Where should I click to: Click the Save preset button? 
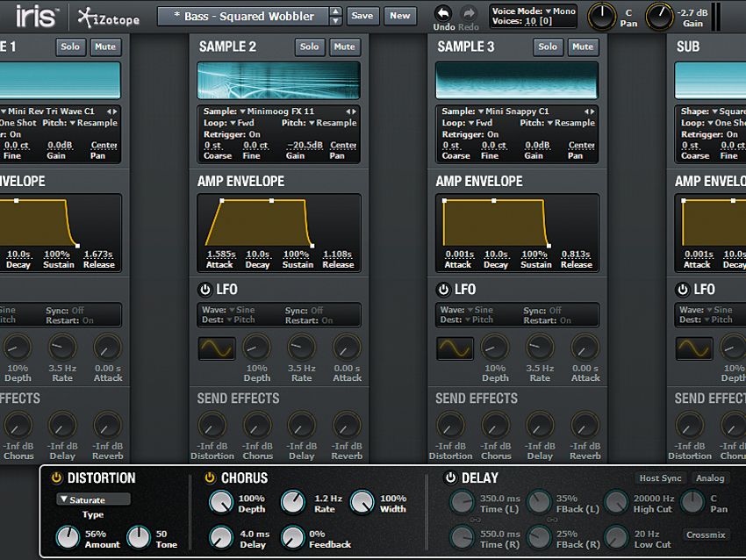tap(362, 16)
